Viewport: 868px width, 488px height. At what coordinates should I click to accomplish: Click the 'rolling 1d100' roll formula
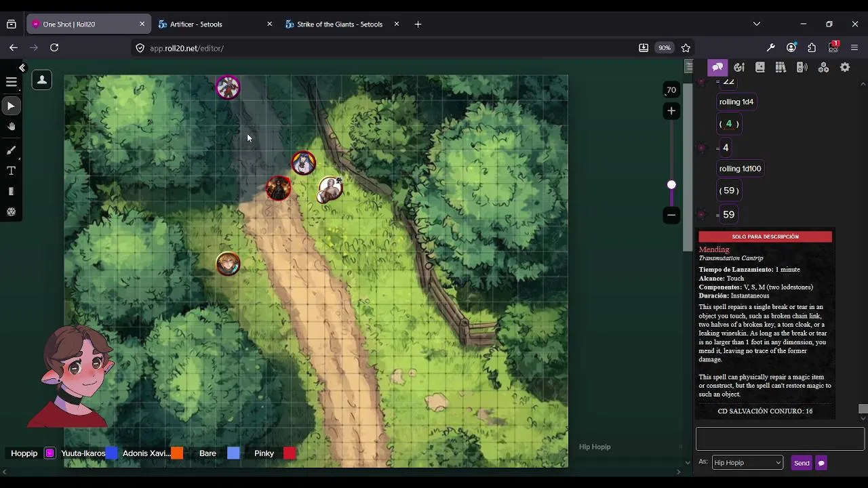(x=740, y=169)
